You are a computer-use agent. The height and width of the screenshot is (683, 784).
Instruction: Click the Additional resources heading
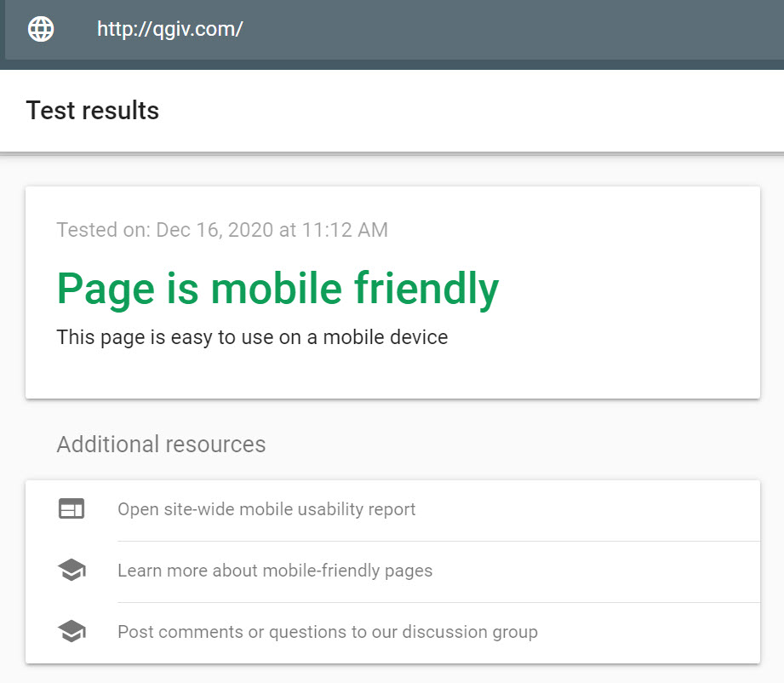(161, 445)
